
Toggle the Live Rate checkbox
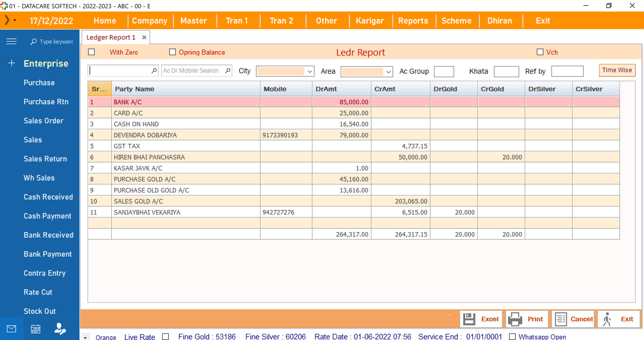coord(166,337)
